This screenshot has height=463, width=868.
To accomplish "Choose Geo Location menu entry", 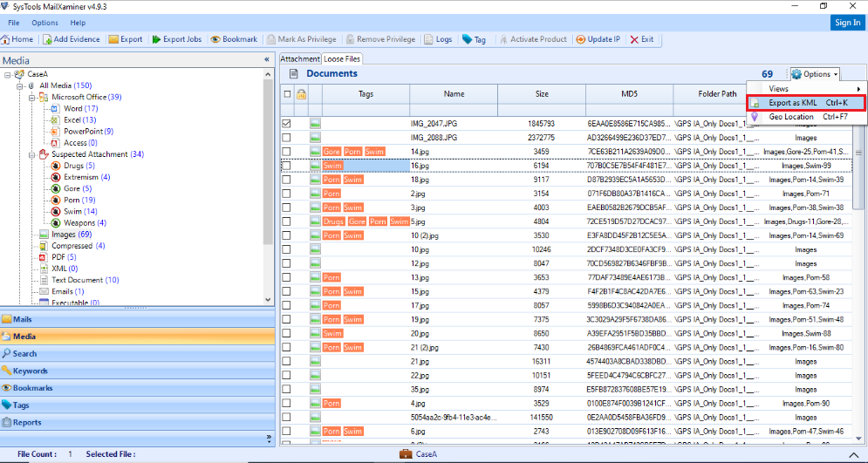I will click(x=805, y=117).
